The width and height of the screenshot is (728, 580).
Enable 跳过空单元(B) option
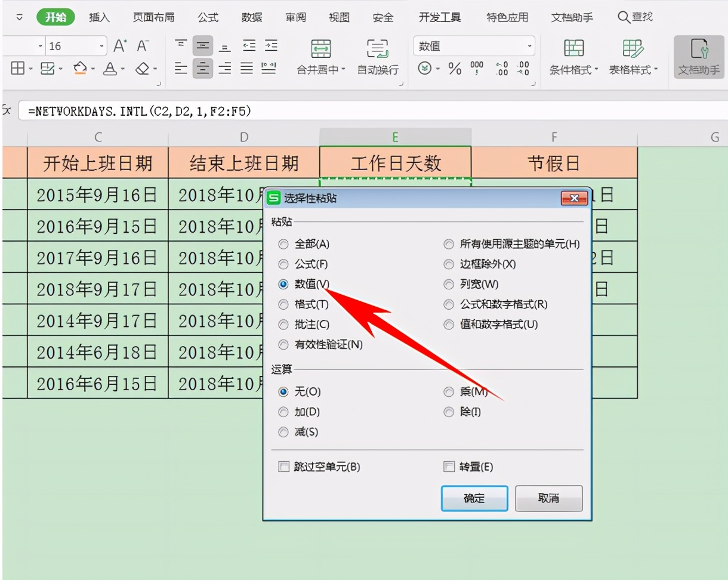[283, 467]
